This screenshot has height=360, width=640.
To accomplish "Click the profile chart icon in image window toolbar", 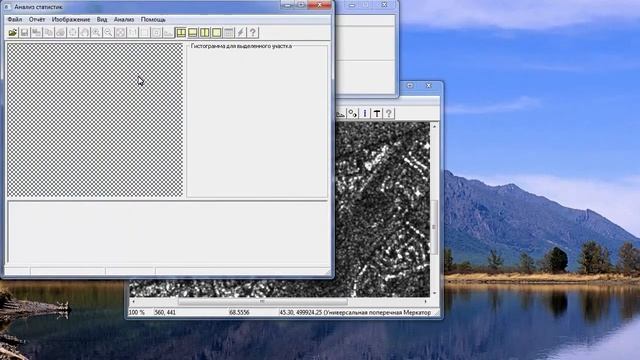I will (341, 113).
